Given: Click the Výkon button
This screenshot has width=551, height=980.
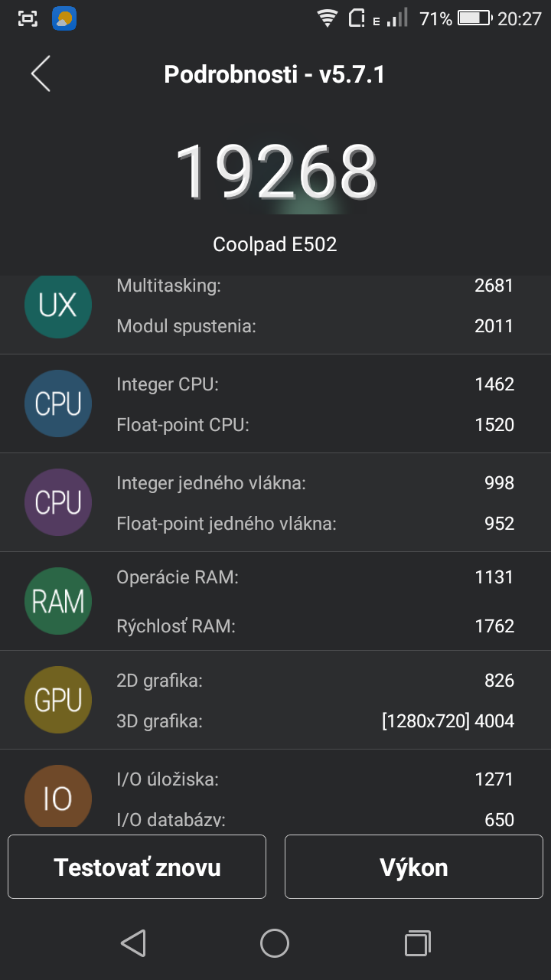Looking at the screenshot, I should coord(414,867).
